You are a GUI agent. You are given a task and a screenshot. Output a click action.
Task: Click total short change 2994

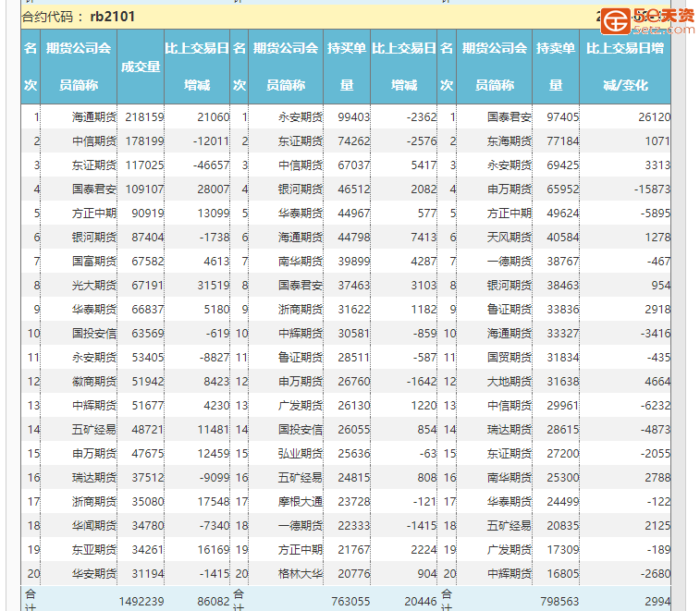tap(657, 602)
